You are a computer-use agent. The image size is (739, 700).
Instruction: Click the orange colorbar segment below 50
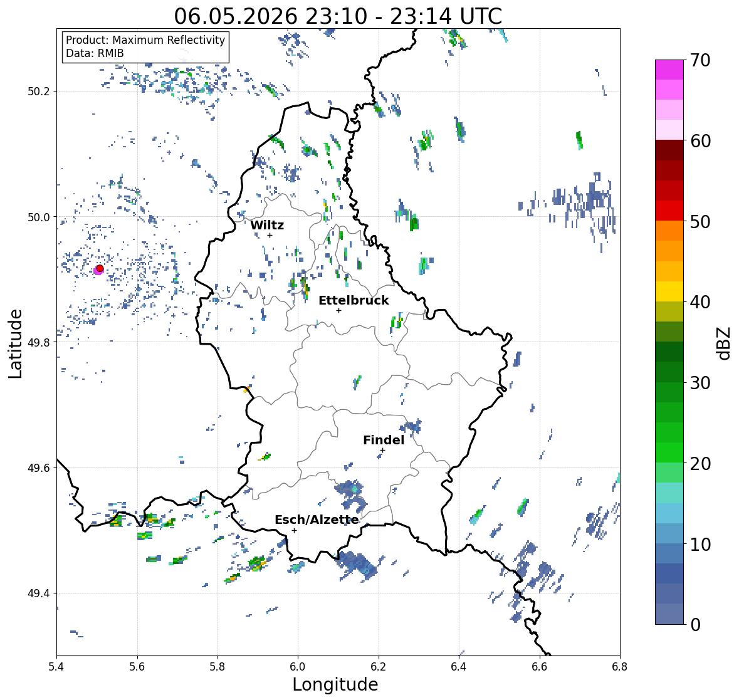[x=669, y=231]
